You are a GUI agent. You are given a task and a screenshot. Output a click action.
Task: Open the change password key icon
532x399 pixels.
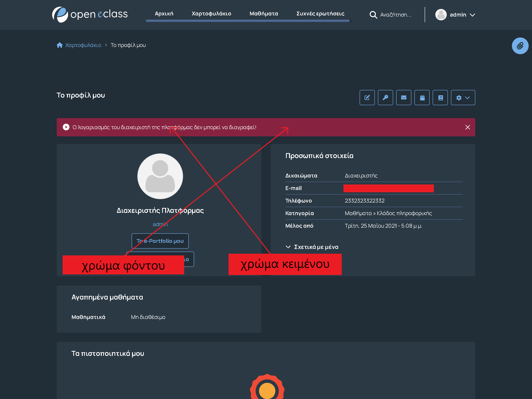385,98
